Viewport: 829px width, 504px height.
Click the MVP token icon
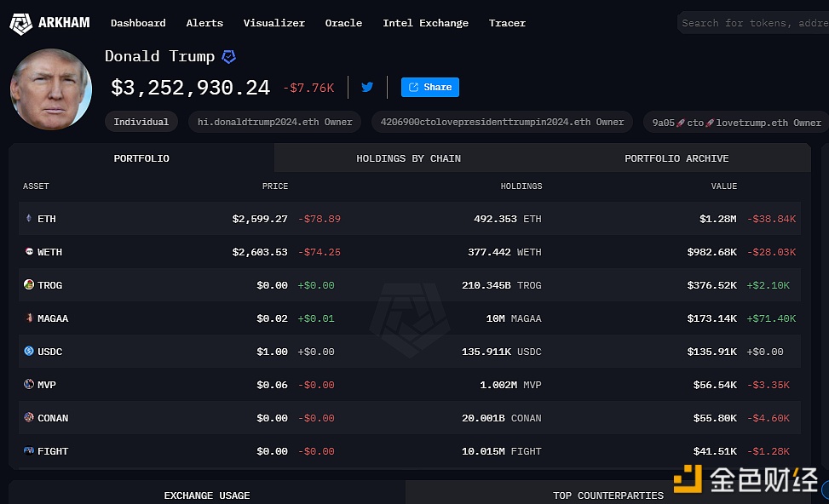pyautogui.click(x=29, y=385)
